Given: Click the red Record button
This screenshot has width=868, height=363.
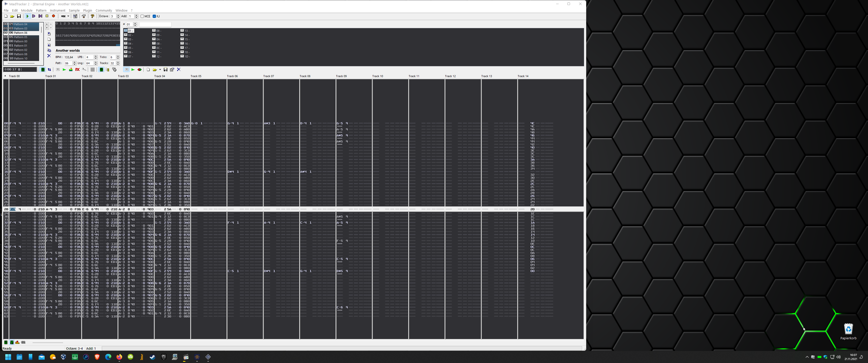Looking at the screenshot, I should 53,16.
